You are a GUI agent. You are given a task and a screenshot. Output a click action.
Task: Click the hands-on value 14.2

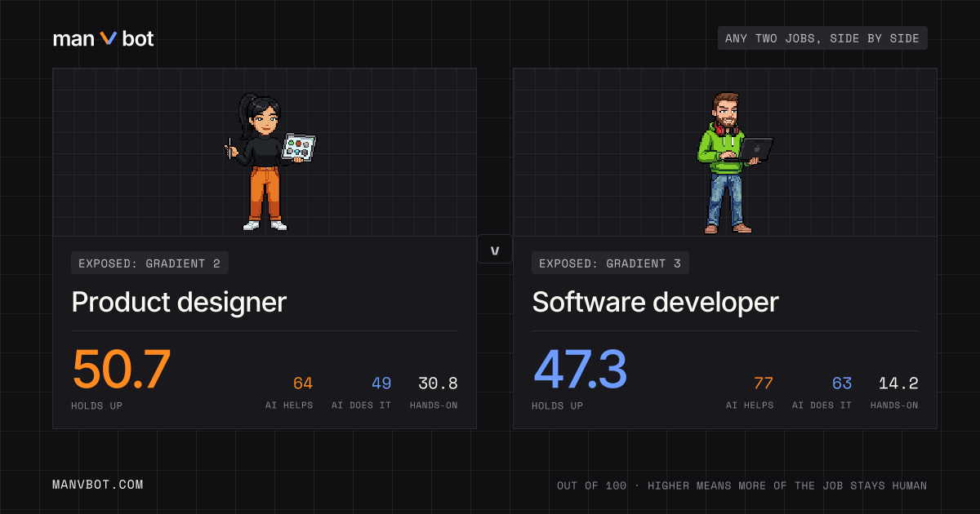898,383
